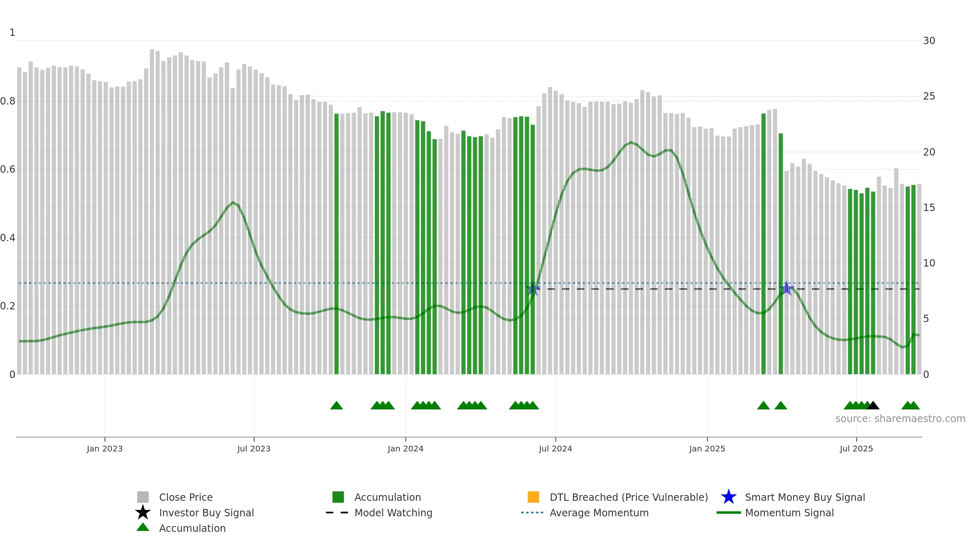Viewport: 980px width, 551px height.
Task: Click the orange DTL Breached legend swatch
Action: pos(533,497)
